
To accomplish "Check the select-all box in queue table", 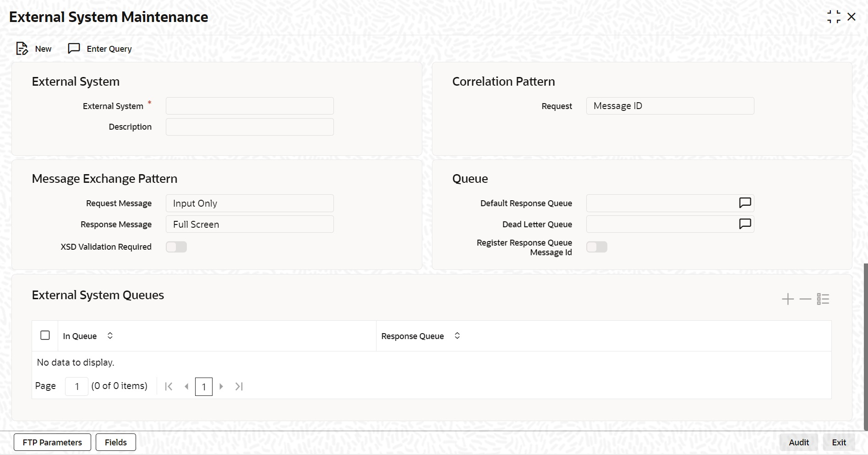I will [x=45, y=335].
